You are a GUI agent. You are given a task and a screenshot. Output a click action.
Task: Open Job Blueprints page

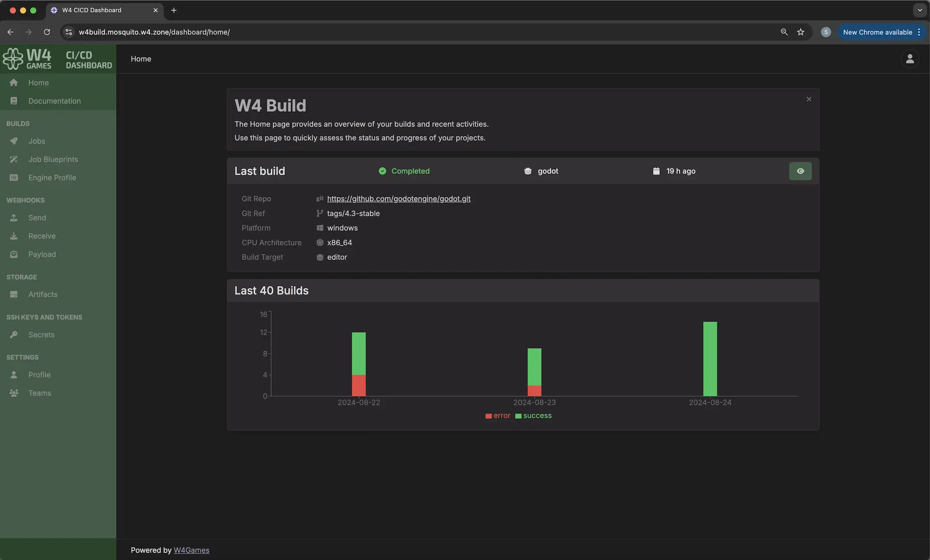coord(58,159)
